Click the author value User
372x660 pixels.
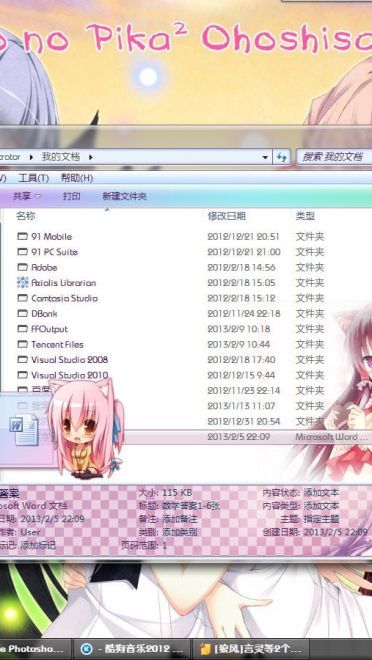coord(30,532)
